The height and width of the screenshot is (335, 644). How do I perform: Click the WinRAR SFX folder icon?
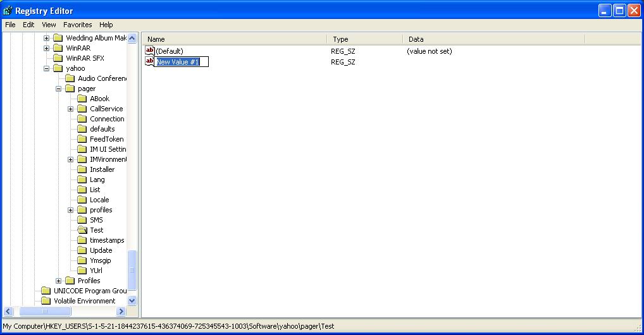(x=58, y=58)
